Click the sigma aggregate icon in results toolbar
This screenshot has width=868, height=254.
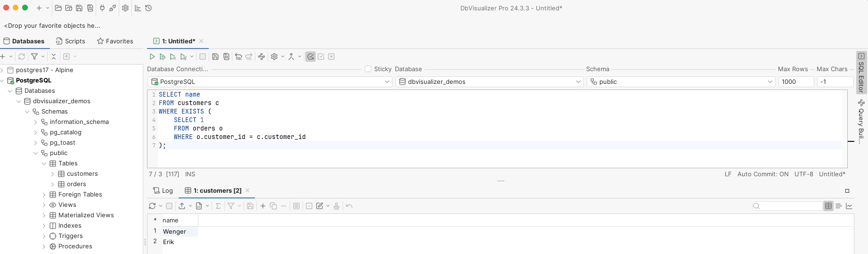[218, 206]
